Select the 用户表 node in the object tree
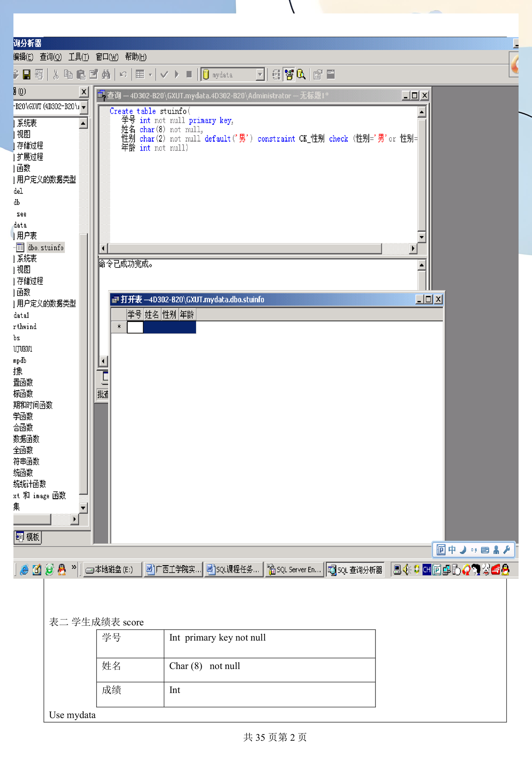The height and width of the screenshot is (767, 532). coord(27,236)
